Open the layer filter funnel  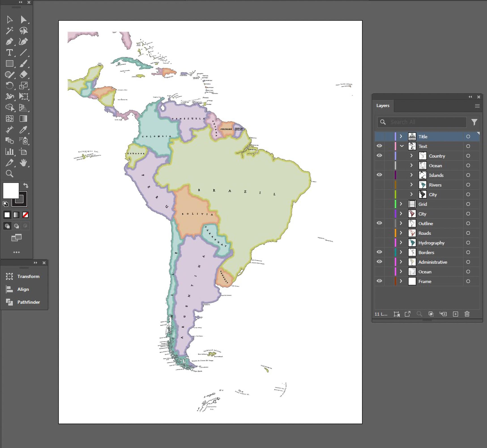point(474,122)
